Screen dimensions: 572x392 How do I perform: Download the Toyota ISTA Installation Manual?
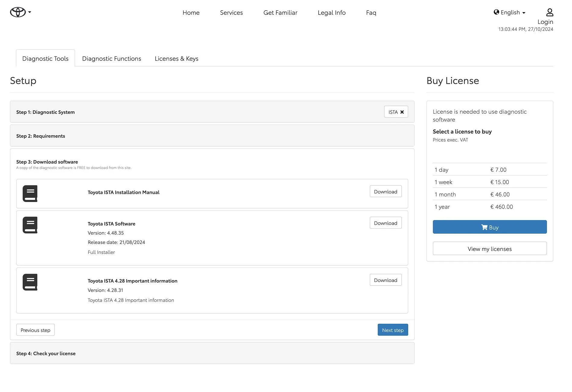tap(386, 191)
